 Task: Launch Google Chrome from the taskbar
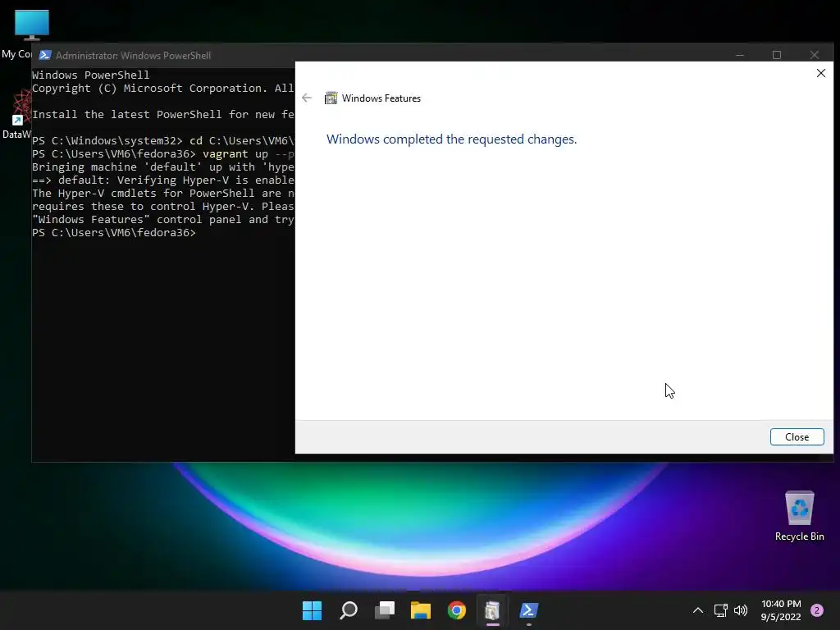pyautogui.click(x=456, y=610)
